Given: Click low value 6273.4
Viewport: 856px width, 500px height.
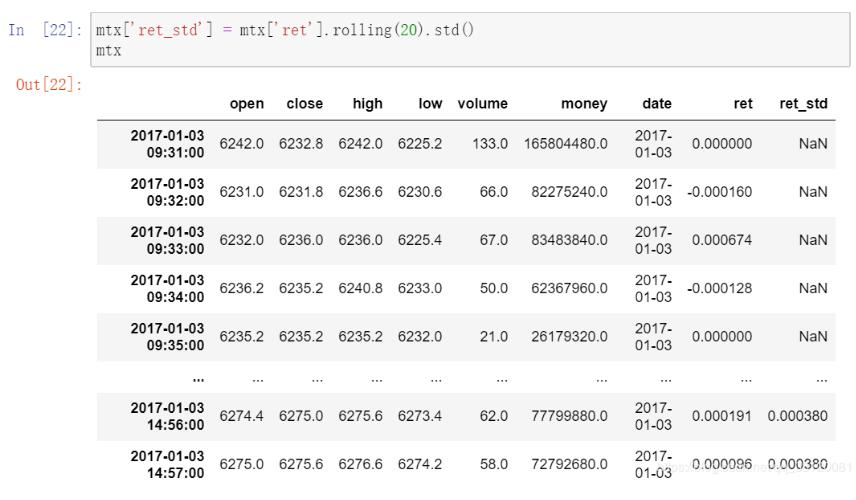Looking at the screenshot, I should (x=420, y=416).
